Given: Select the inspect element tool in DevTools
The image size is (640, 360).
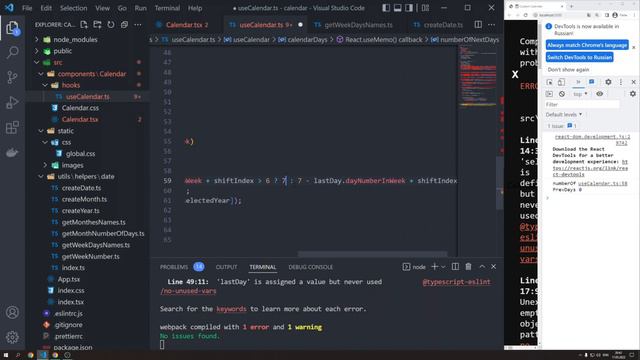Looking at the screenshot, I should tap(549, 82).
